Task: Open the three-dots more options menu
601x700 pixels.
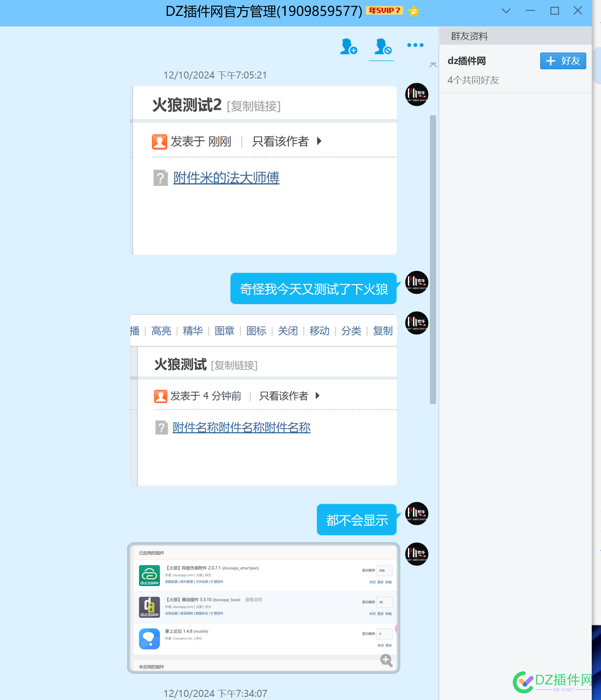Action: pyautogui.click(x=415, y=45)
